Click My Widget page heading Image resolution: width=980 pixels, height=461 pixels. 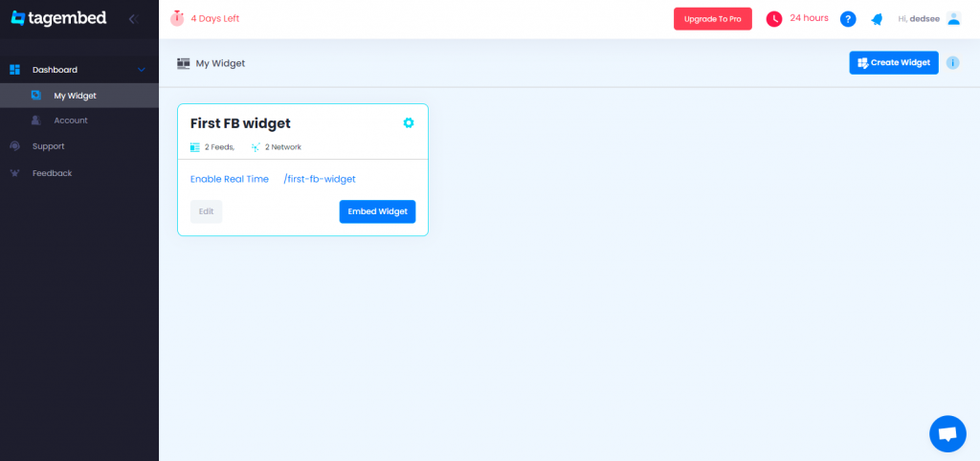point(221,63)
